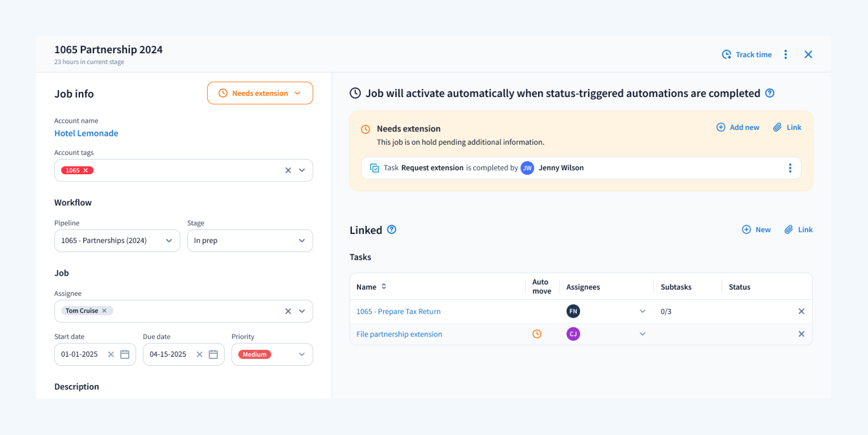Open the Pipeline dropdown
The image size is (868, 435).
117,241
